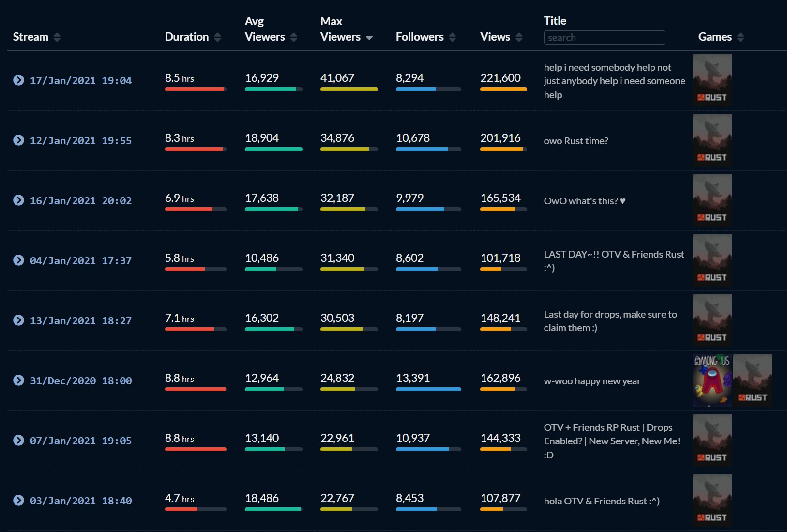Click the Title search input field
This screenshot has height=532, width=787.
(604, 38)
